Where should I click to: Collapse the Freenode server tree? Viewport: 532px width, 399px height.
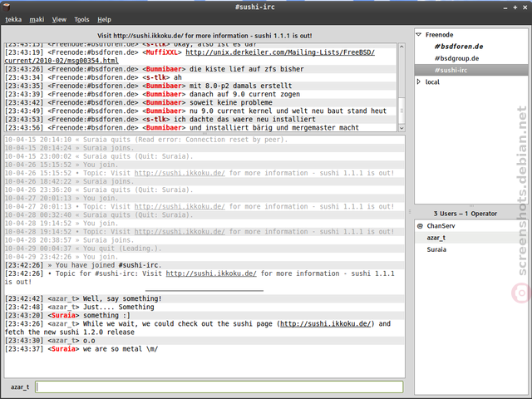coord(419,35)
